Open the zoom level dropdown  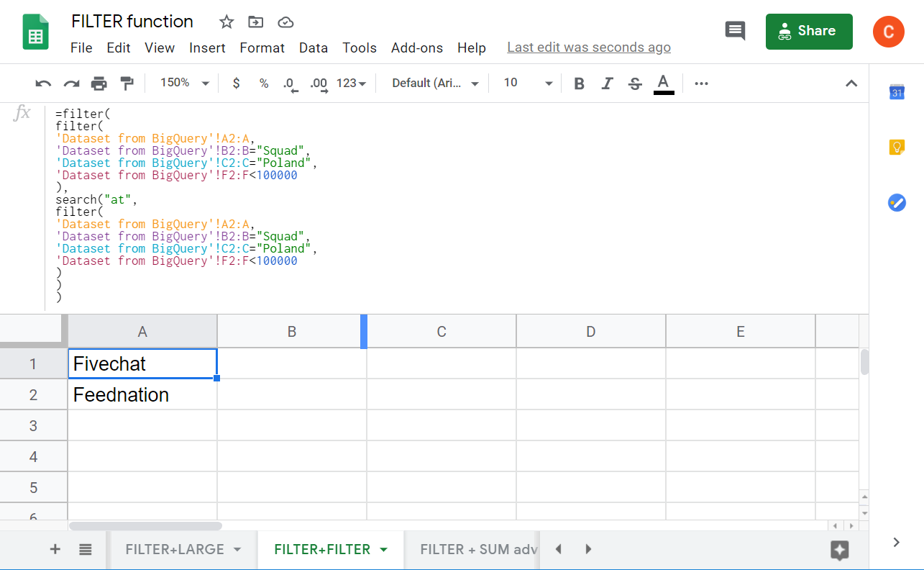(183, 83)
